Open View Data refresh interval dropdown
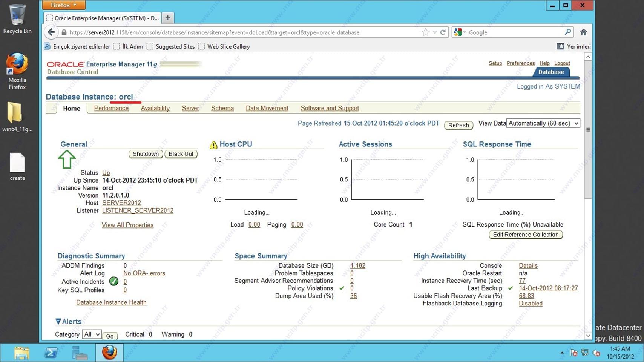644x362 pixels. click(543, 123)
